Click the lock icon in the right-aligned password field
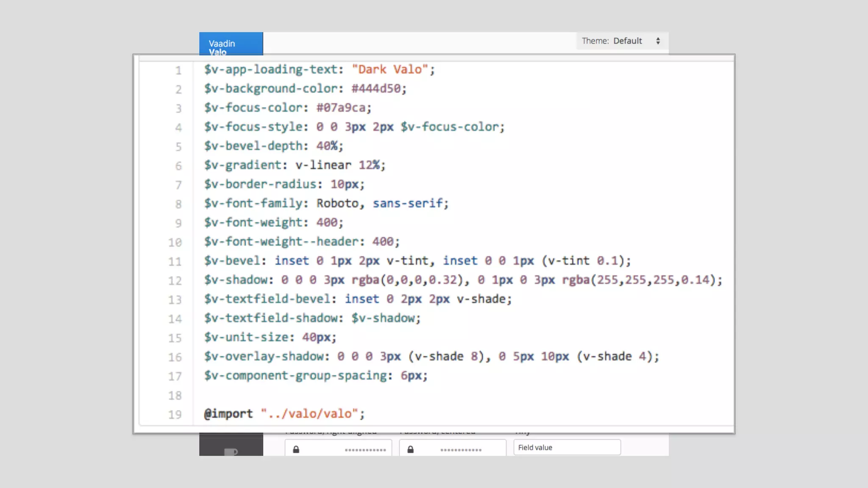Viewport: 868px width, 488px height. click(x=296, y=449)
